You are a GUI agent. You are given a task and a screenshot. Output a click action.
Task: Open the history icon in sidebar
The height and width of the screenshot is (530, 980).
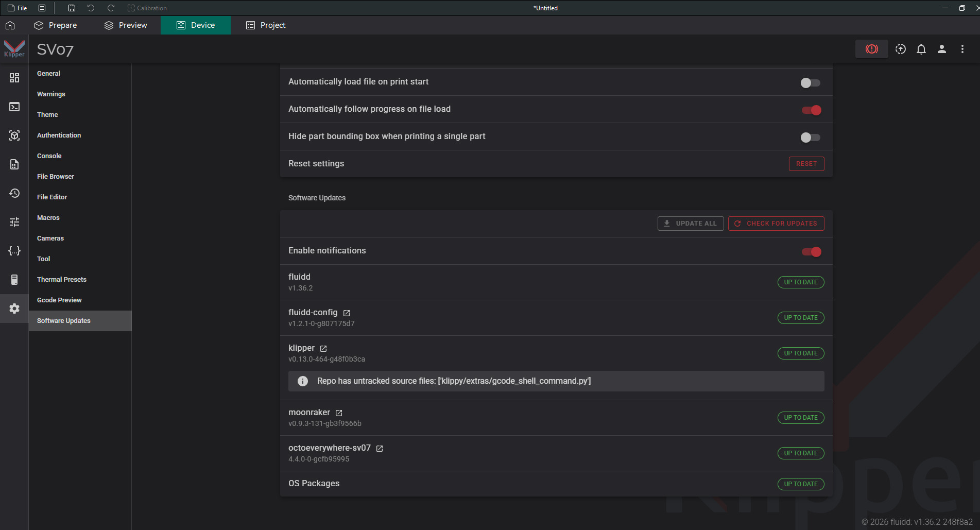tap(14, 193)
